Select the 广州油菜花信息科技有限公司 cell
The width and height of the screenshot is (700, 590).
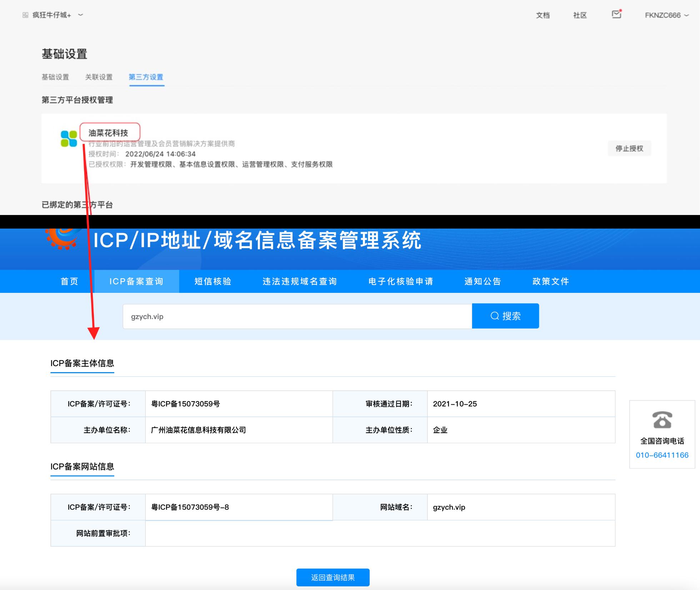[239, 430]
